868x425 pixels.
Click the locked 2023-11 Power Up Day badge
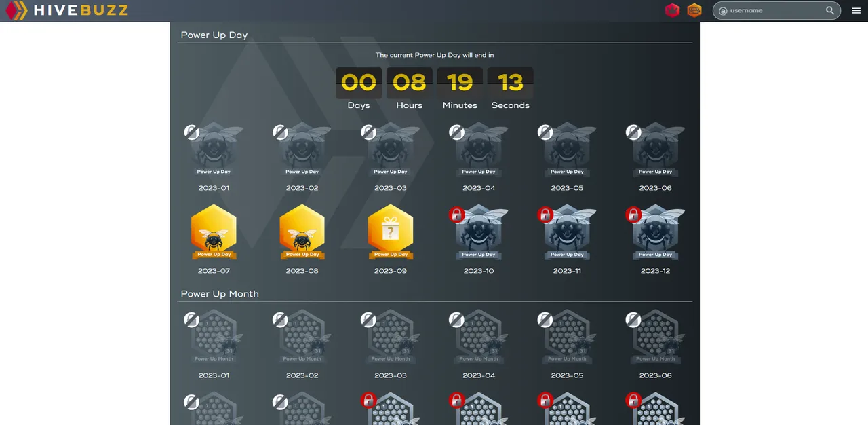pos(567,232)
